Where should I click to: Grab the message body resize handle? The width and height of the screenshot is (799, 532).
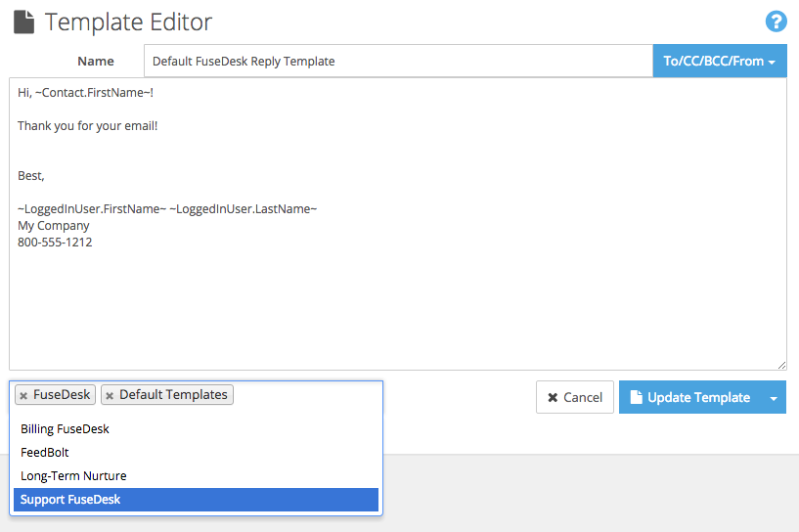pos(780,364)
